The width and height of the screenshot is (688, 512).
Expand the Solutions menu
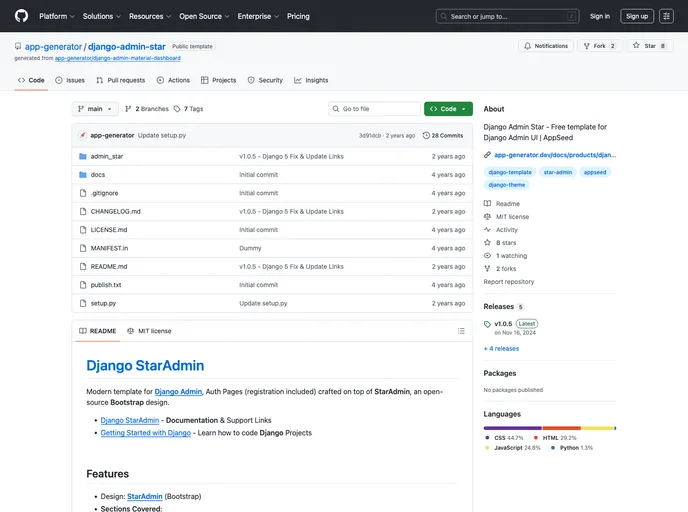tap(102, 16)
